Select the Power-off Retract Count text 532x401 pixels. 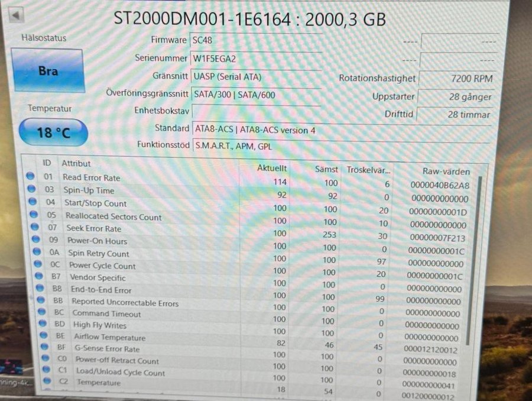click(x=117, y=360)
